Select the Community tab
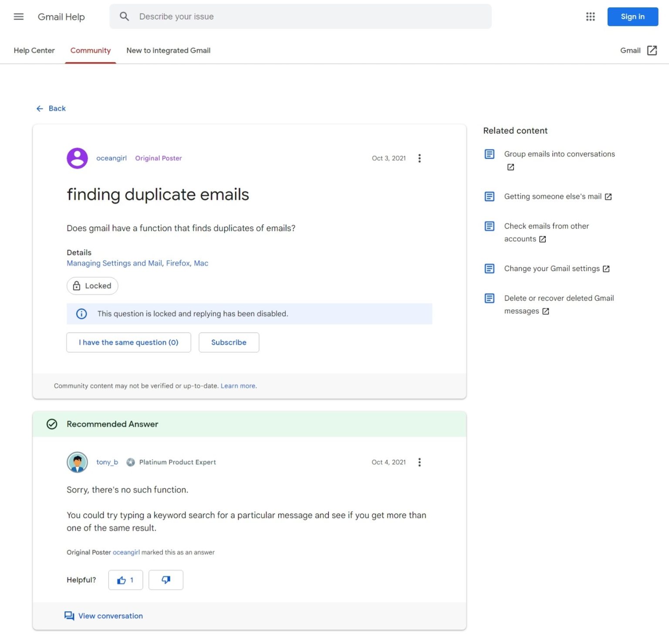The image size is (669, 644). pos(91,51)
